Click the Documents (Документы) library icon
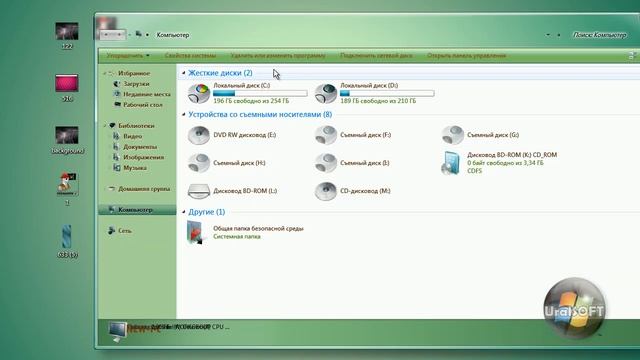 117,147
